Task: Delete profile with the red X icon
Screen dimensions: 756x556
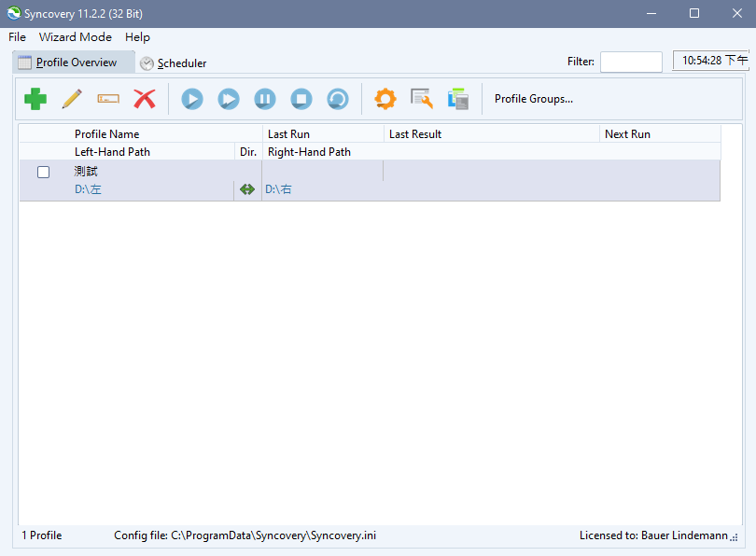Action: pyautogui.click(x=145, y=99)
